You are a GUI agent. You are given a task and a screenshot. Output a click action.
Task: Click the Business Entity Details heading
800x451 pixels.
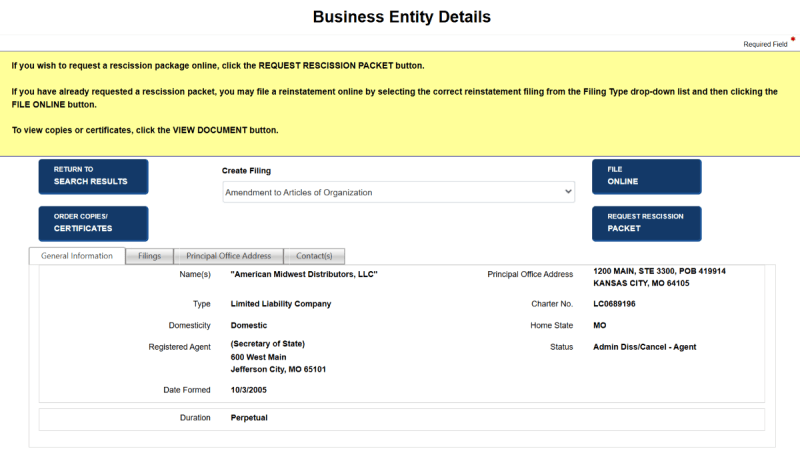click(402, 17)
